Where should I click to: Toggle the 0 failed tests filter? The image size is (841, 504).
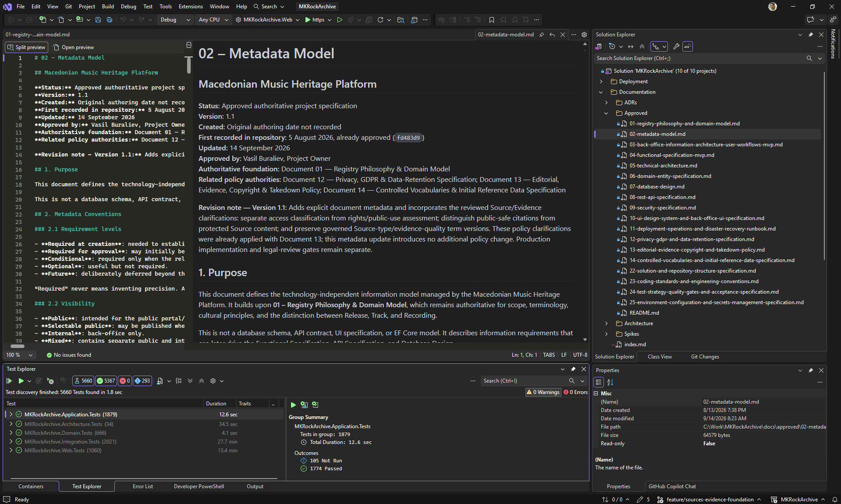click(x=125, y=381)
